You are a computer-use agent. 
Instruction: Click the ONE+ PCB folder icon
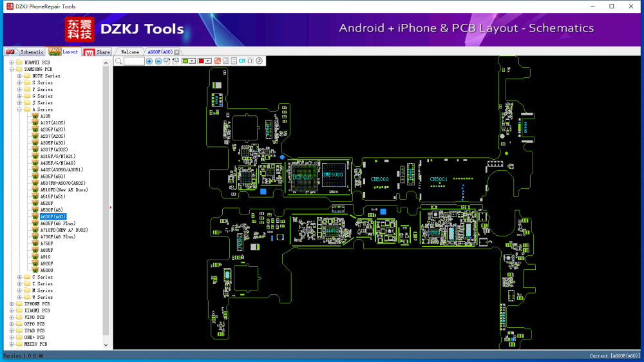(19, 338)
